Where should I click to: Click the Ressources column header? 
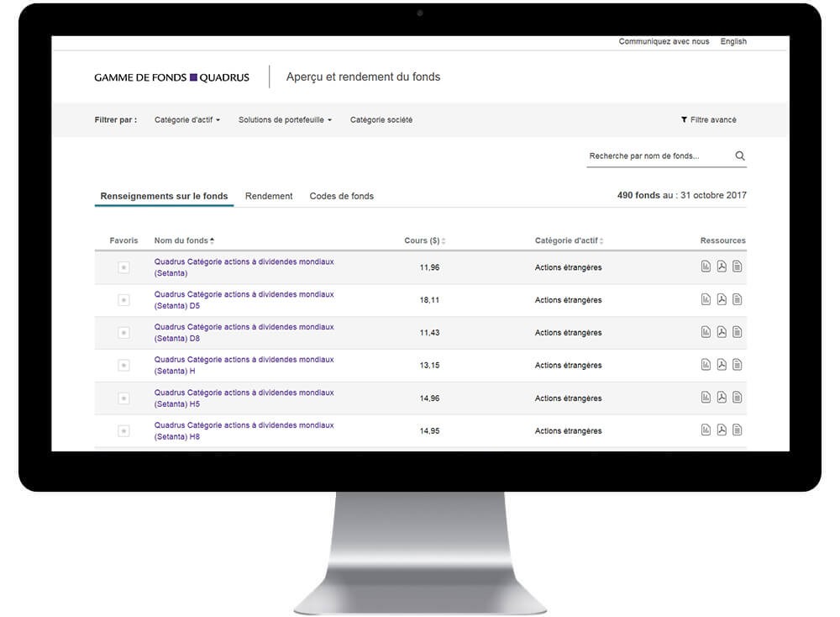[722, 240]
